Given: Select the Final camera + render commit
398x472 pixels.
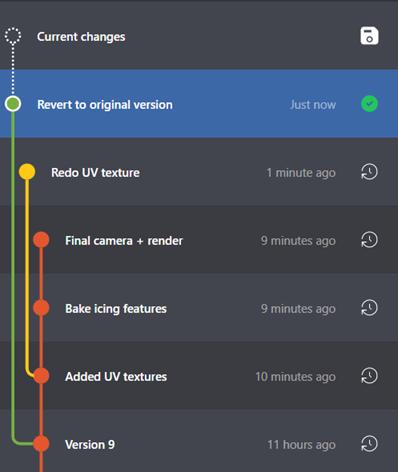Looking at the screenshot, I should pyautogui.click(x=199, y=240).
